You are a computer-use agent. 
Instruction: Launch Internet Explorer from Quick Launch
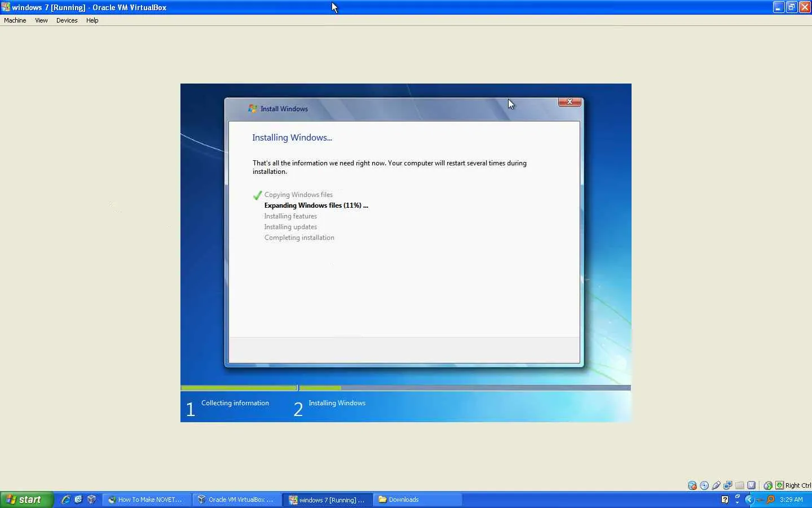(x=66, y=500)
